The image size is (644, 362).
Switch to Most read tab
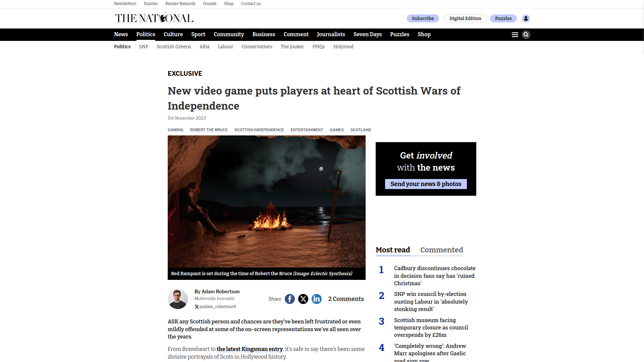393,250
